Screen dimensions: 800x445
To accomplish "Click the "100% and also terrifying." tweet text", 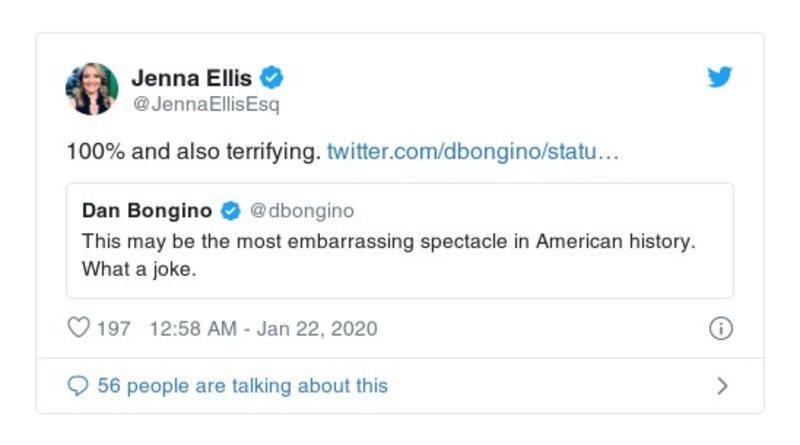I will tap(193, 153).
